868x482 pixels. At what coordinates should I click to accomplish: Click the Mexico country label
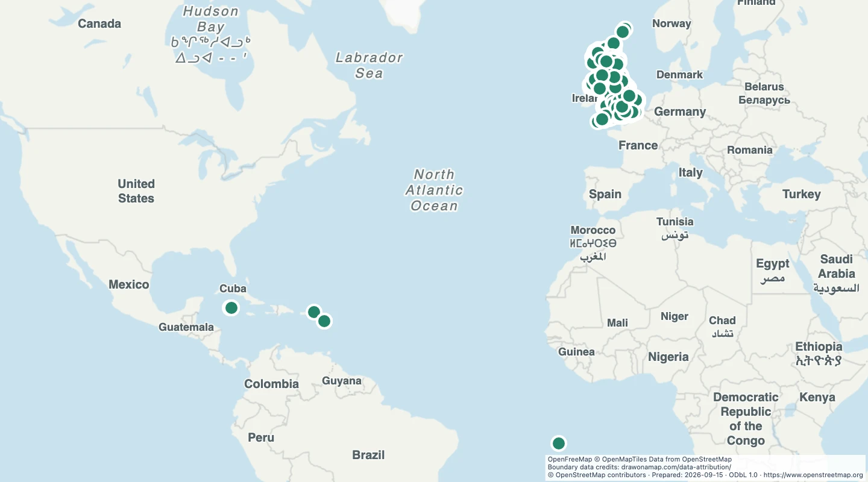129,284
